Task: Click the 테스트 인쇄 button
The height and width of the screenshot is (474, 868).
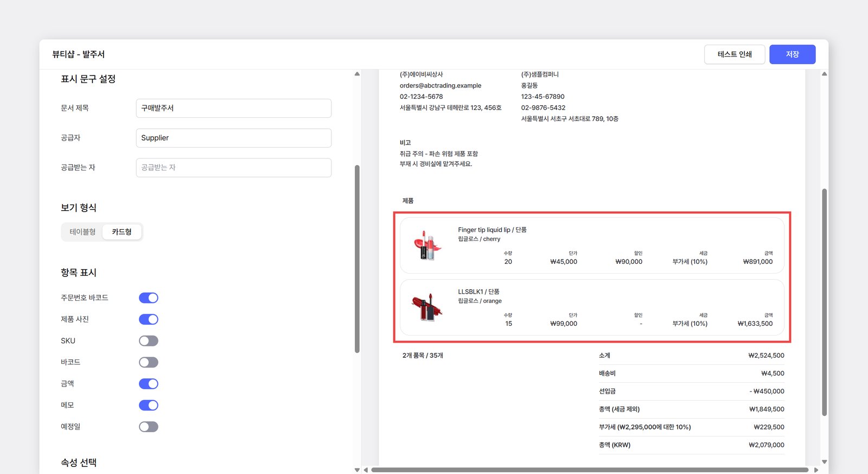Action: (735, 54)
